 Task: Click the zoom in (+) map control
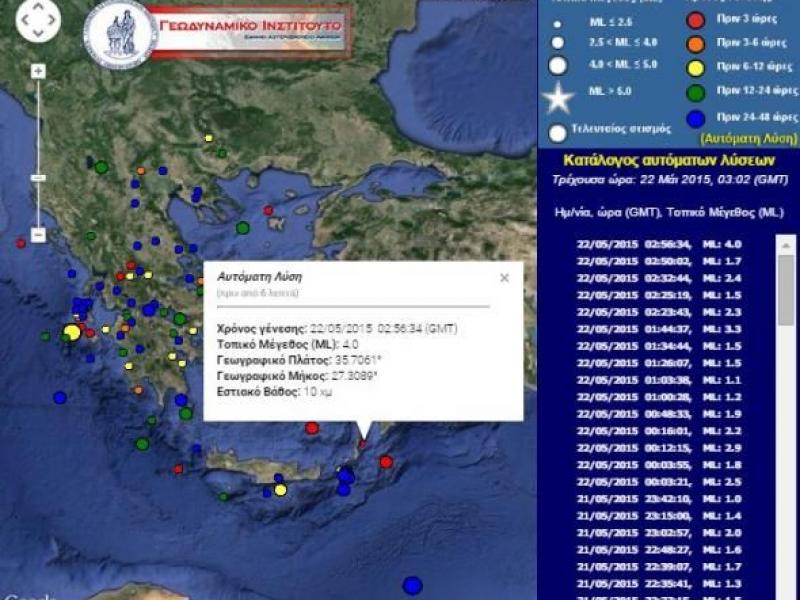pyautogui.click(x=37, y=73)
